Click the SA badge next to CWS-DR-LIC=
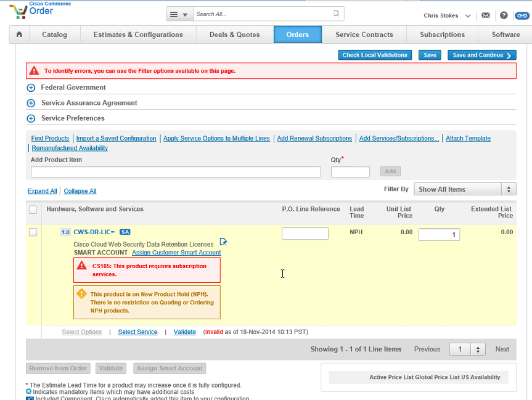The width and height of the screenshot is (532, 400). (125, 232)
